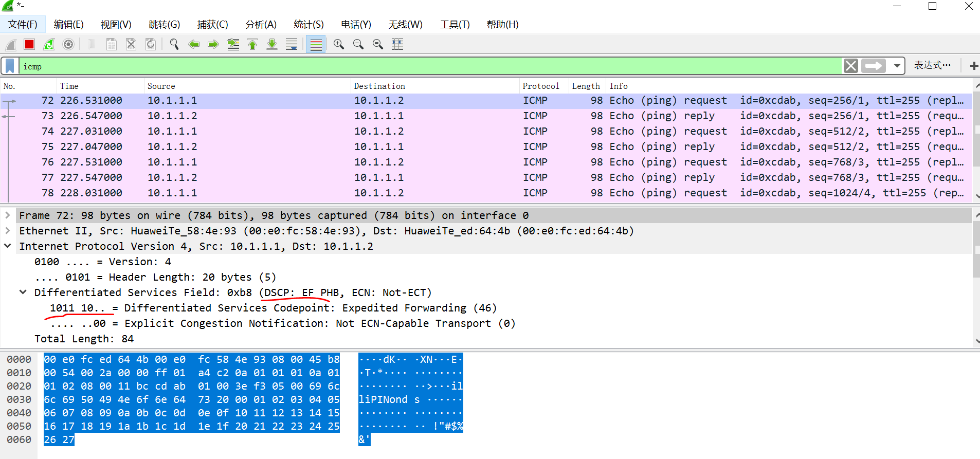The width and height of the screenshot is (980, 459).
Task: Collapse Internet Protocol Version 4 node
Action: pyautogui.click(x=8, y=246)
